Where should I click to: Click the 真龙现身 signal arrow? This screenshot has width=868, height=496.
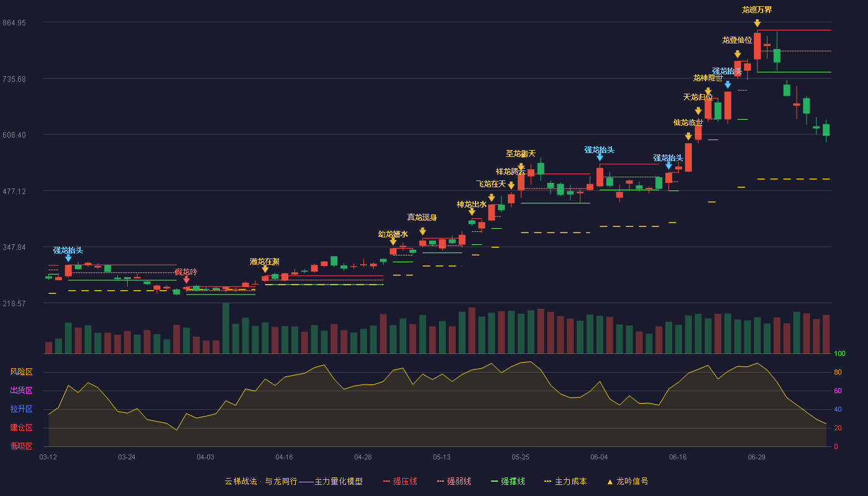coord(423,231)
